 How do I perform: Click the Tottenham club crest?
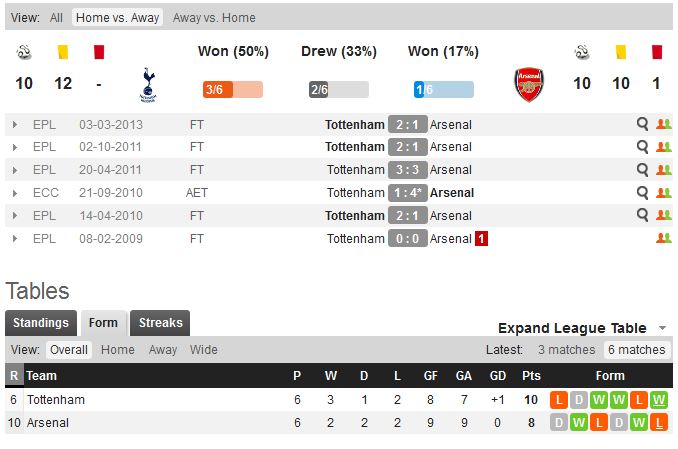coord(149,85)
